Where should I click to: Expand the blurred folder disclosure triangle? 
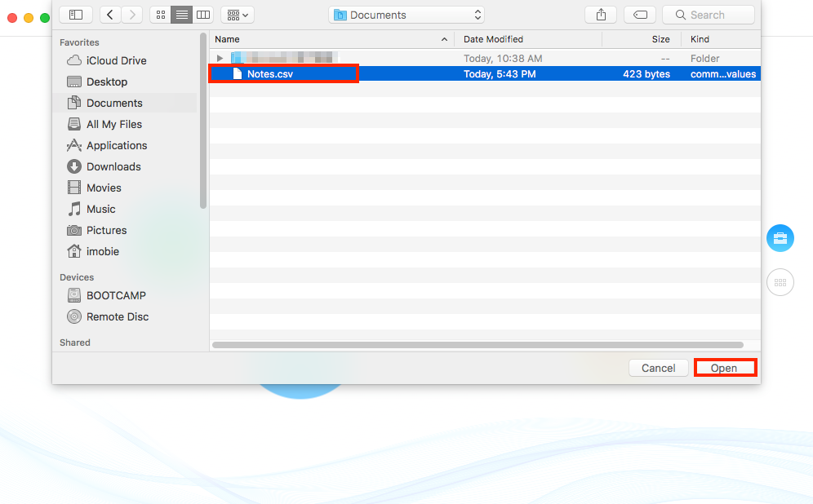(220, 58)
